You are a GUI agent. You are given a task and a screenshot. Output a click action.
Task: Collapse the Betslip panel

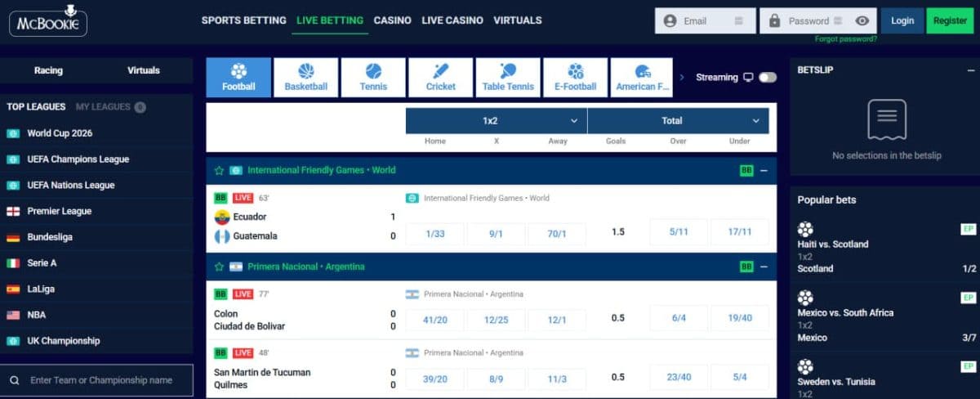(969, 70)
